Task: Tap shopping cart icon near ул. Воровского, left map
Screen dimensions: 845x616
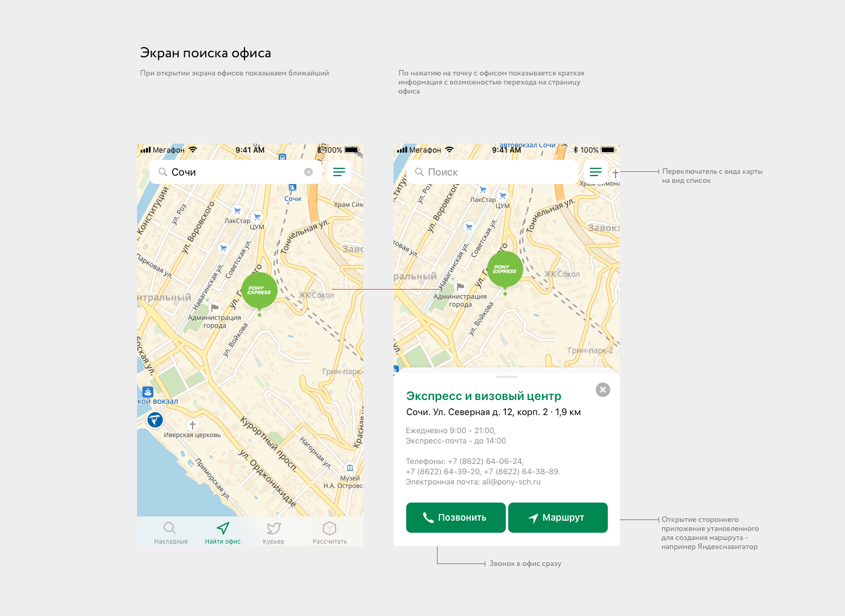Action: coord(223,248)
